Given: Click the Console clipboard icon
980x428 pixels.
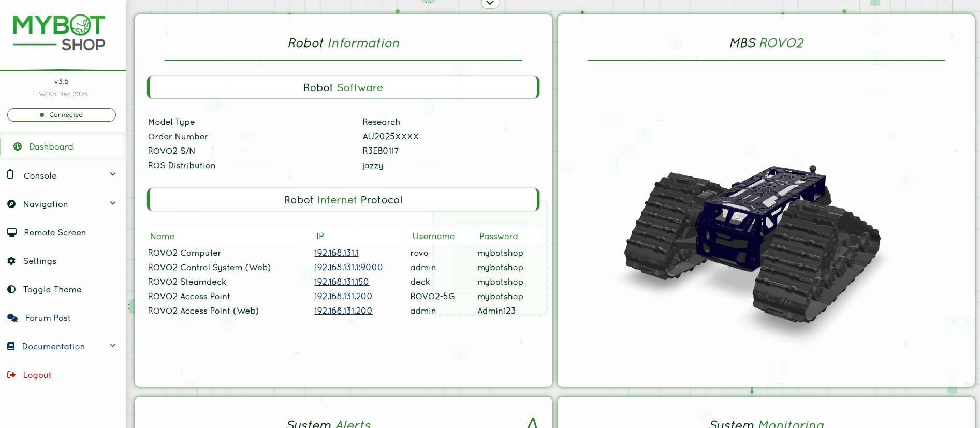Looking at the screenshot, I should [x=10, y=174].
